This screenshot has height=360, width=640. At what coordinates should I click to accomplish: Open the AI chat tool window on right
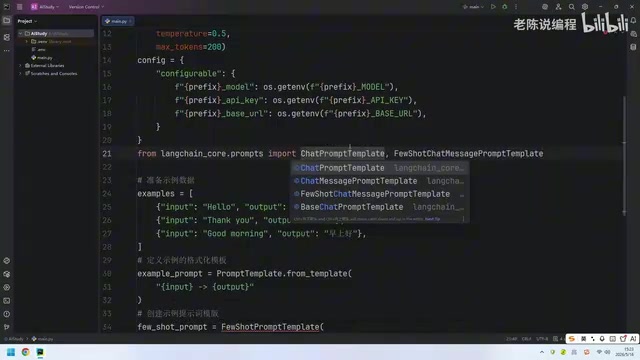pyautogui.click(x=633, y=34)
